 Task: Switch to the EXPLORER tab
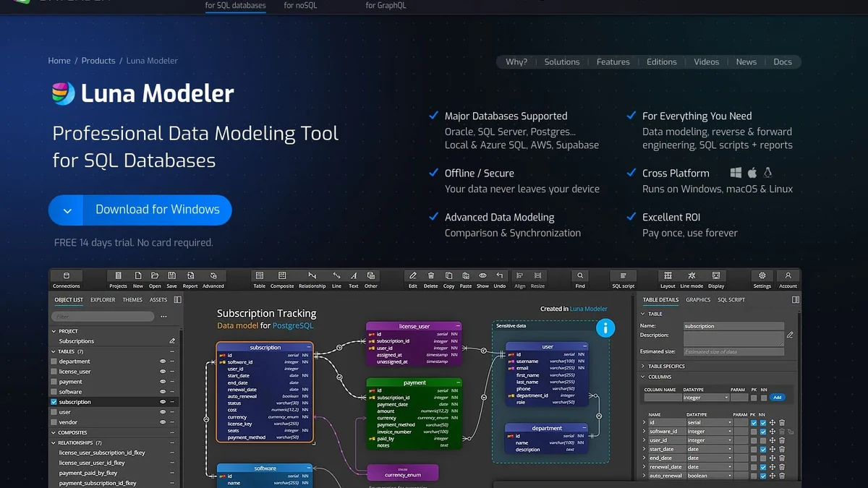[x=103, y=299]
